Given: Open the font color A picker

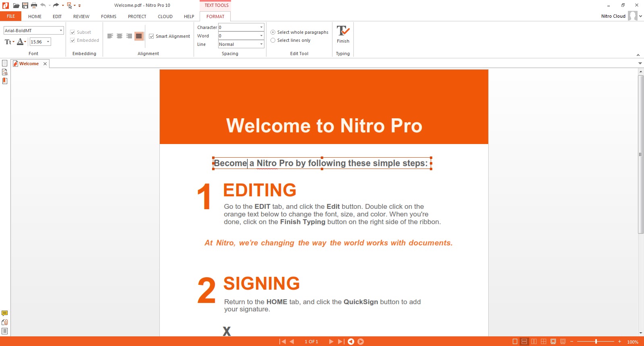Looking at the screenshot, I should 22,42.
